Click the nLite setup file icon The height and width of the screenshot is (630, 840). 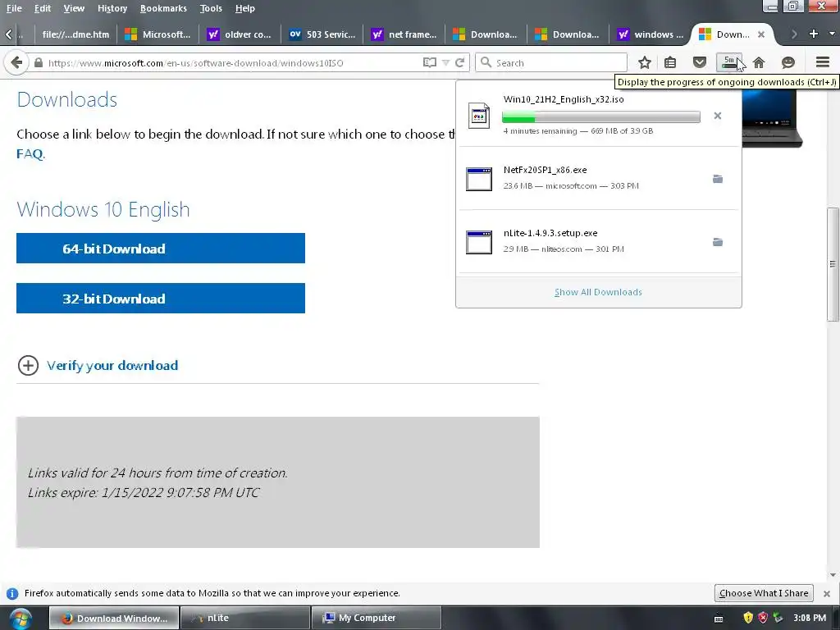coord(479,242)
